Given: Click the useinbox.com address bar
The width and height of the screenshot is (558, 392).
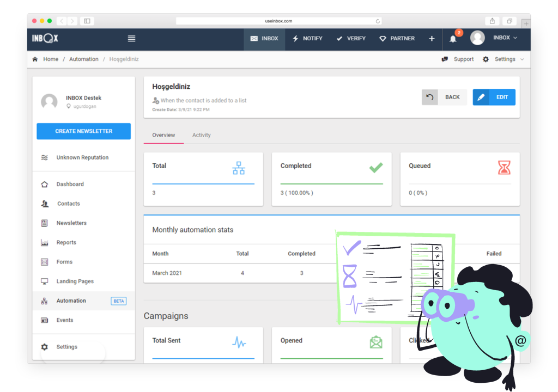Looking at the screenshot, I should [x=278, y=21].
